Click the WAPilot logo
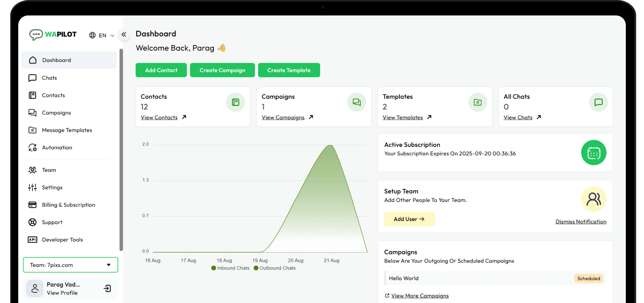 click(53, 35)
